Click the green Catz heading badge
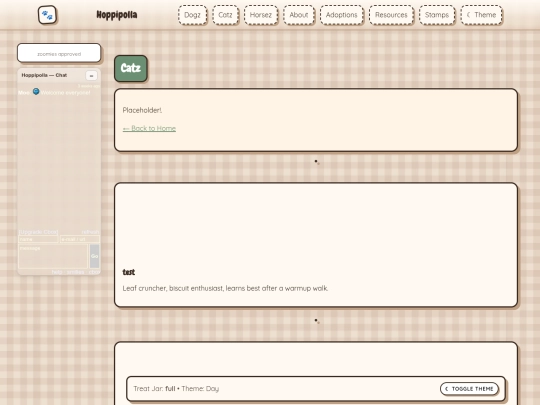 [131, 68]
